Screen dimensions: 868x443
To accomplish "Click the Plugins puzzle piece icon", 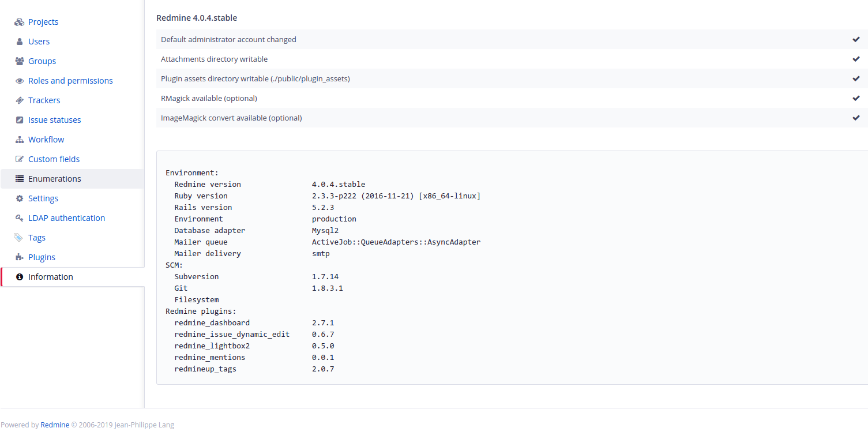I will (19, 257).
